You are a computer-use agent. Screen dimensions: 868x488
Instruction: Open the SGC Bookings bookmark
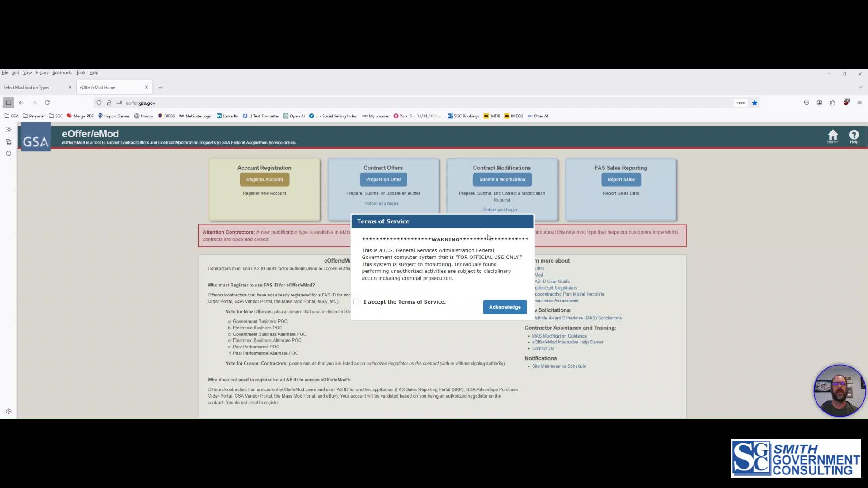(x=463, y=116)
